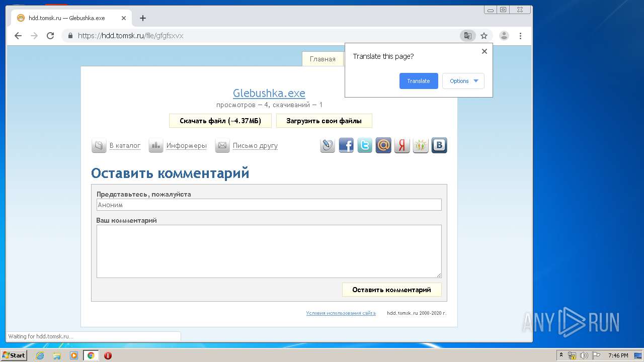Close the hdd.tomsk.ru tab
Image resolution: width=644 pixels, height=362 pixels.
coord(124,18)
